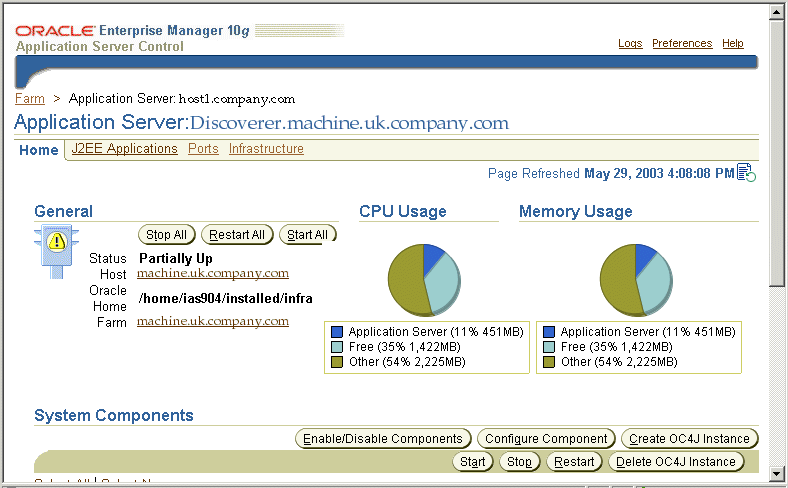Viewport: 788px width, 488px height.
Task: Click the vertical scrollbar thumb
Action: [776, 154]
